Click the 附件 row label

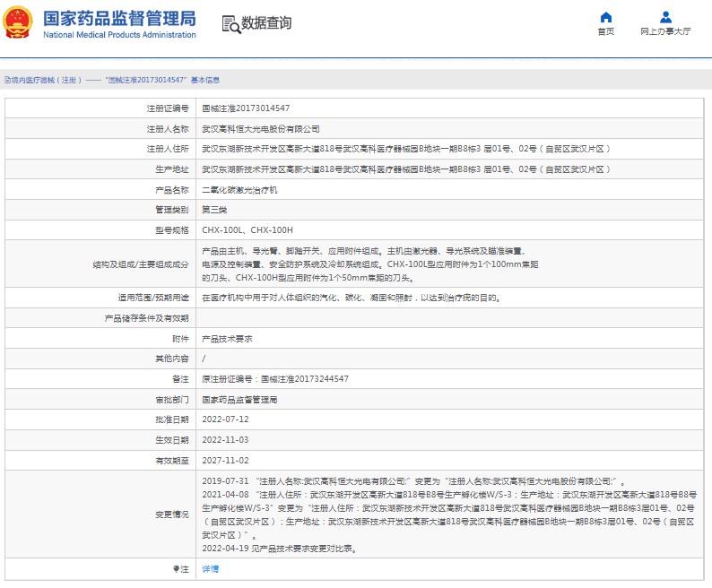click(x=180, y=339)
